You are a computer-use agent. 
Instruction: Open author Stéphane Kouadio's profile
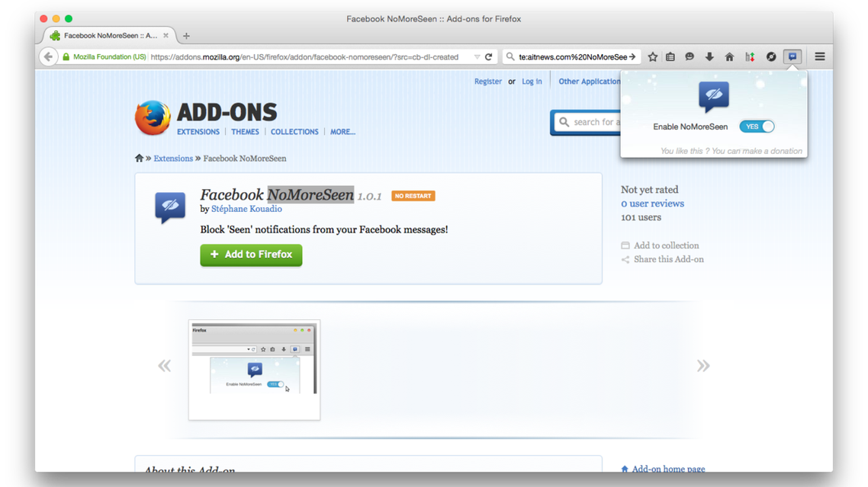pyautogui.click(x=246, y=209)
